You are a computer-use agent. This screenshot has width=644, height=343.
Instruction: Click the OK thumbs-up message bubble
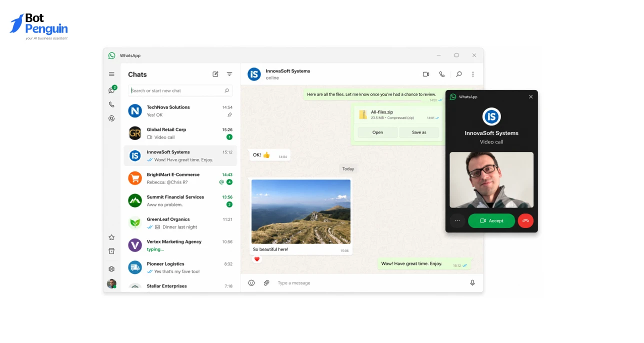(270, 155)
